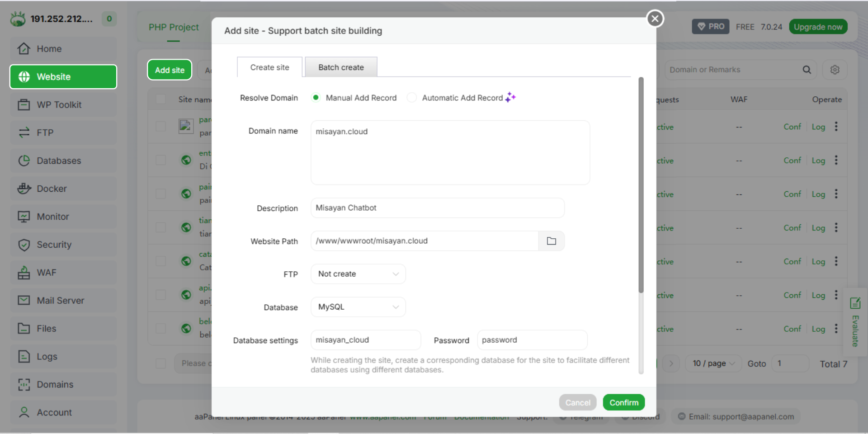Click the Upgrade now button

point(818,27)
